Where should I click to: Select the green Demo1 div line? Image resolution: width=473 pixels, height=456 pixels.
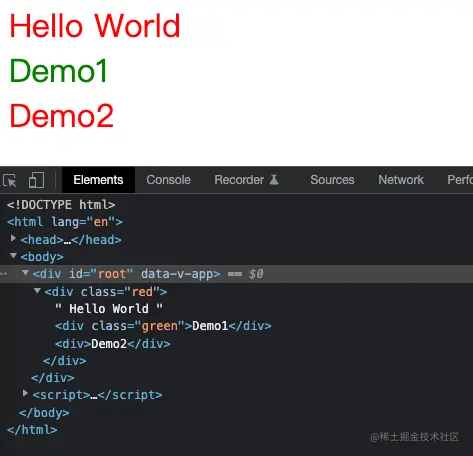[x=163, y=326]
